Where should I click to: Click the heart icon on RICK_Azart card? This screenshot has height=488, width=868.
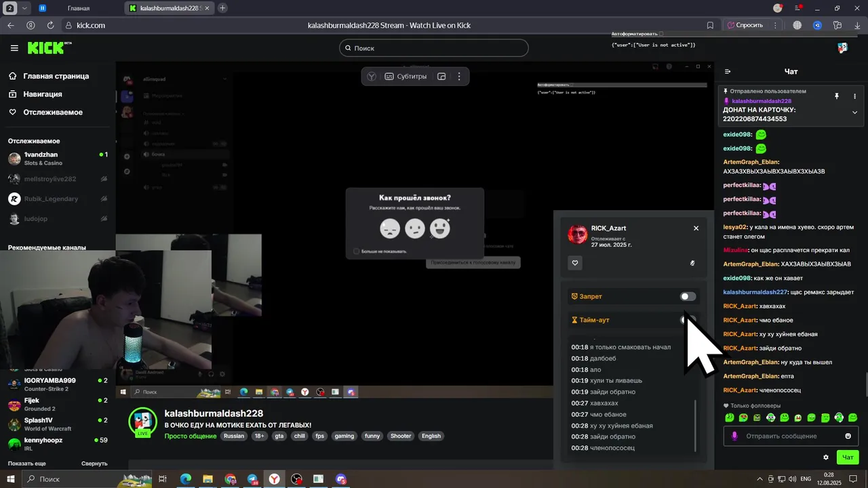[575, 263]
